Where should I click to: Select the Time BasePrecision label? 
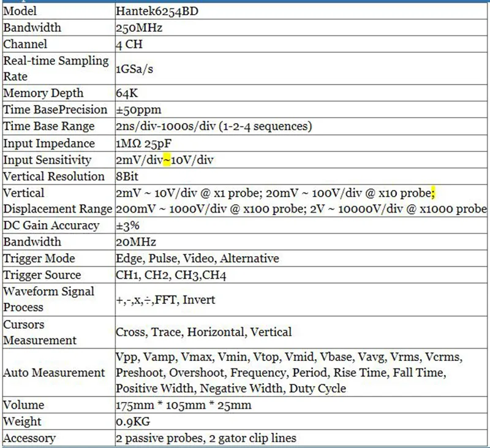55,110
